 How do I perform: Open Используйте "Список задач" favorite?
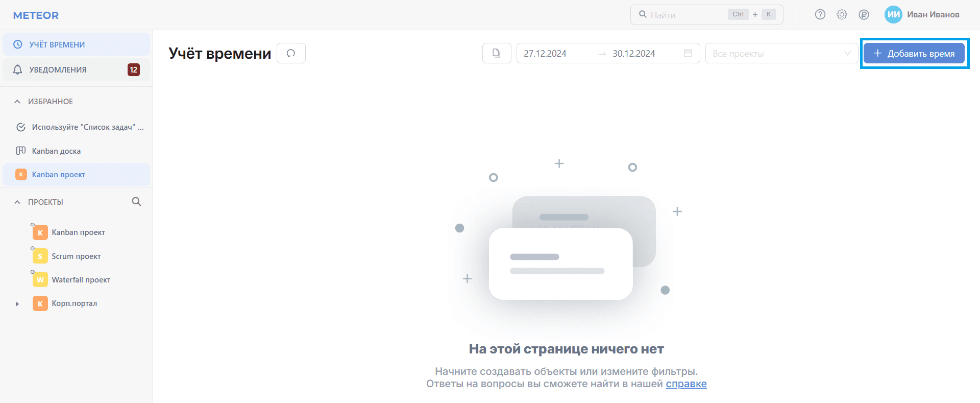(x=77, y=127)
